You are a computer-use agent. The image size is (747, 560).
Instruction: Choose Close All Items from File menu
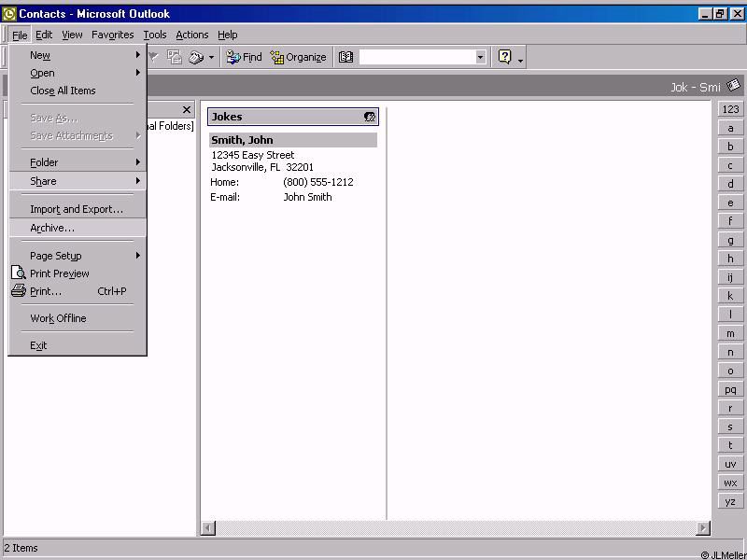tap(78, 91)
